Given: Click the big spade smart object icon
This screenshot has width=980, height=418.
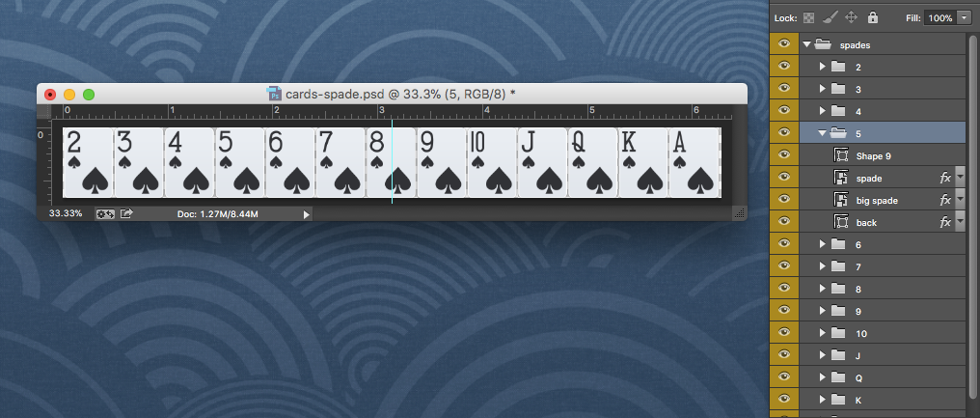Looking at the screenshot, I should coord(841,200).
